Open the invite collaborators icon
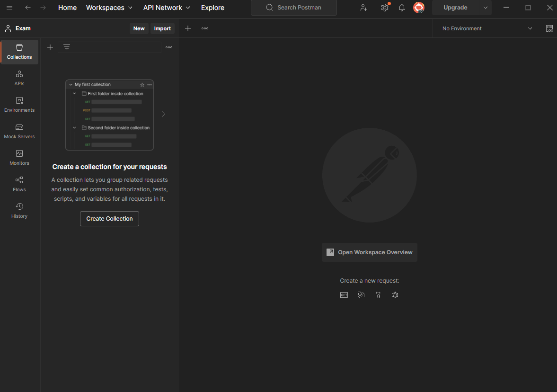This screenshot has width=557, height=392. [x=363, y=8]
